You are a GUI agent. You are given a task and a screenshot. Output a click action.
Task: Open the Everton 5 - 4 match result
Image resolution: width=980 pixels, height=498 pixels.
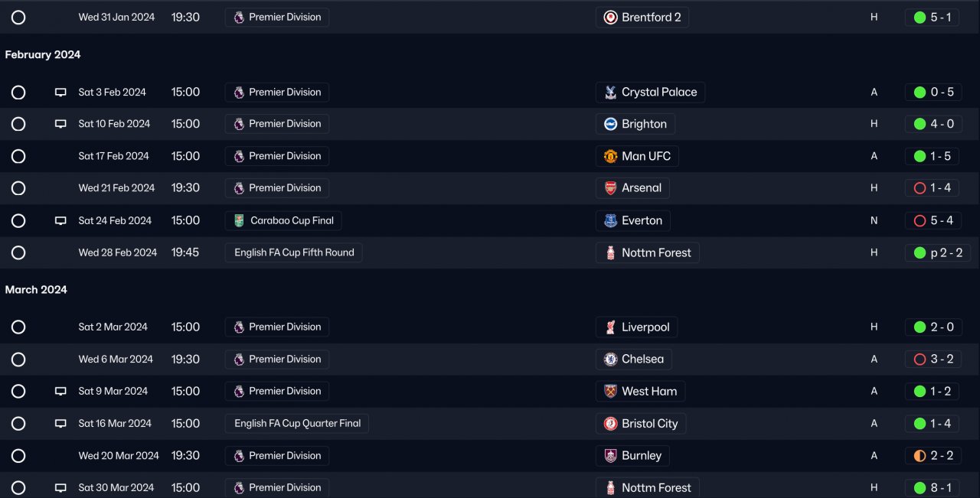click(932, 220)
